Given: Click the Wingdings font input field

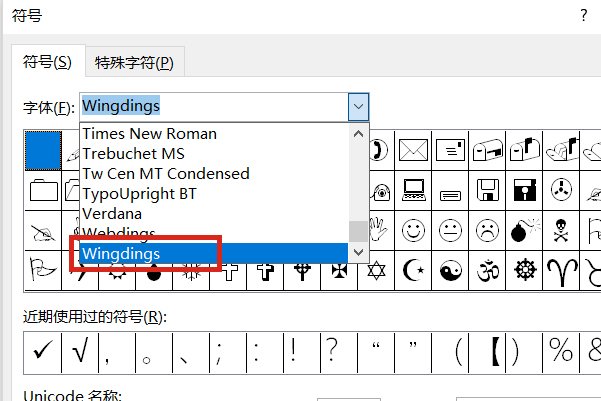Looking at the screenshot, I should pos(214,107).
